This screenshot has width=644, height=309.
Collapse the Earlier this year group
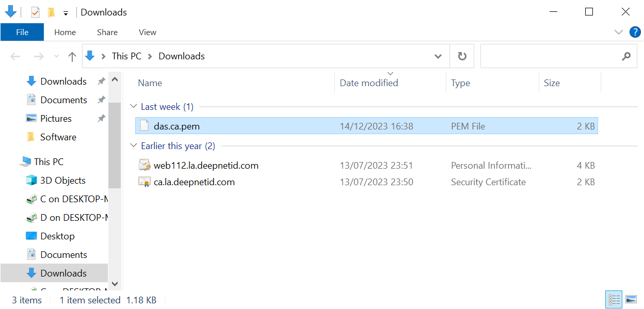(134, 146)
